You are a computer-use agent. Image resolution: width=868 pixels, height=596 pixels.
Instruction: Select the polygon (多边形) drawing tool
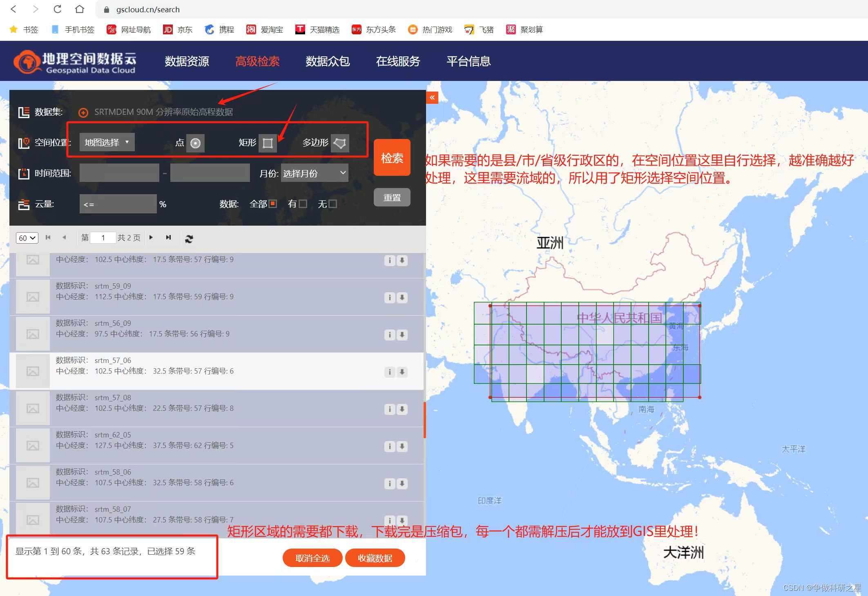coord(340,143)
